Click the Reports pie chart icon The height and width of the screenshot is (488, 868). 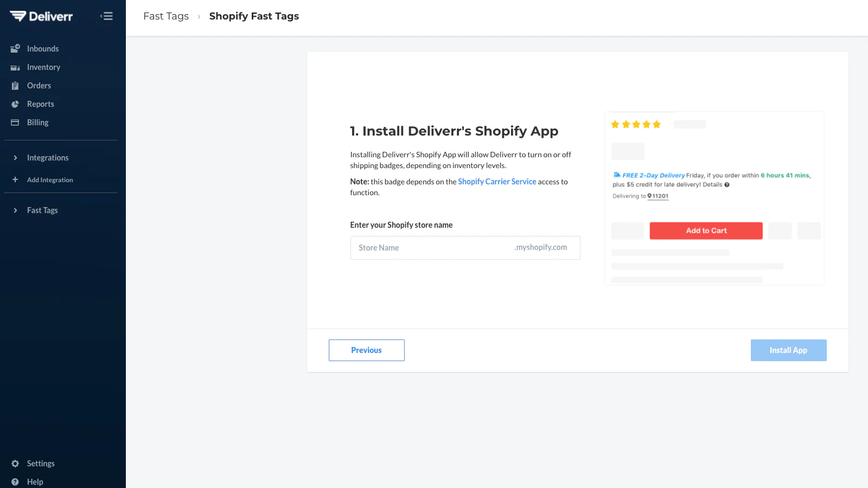[x=15, y=104]
